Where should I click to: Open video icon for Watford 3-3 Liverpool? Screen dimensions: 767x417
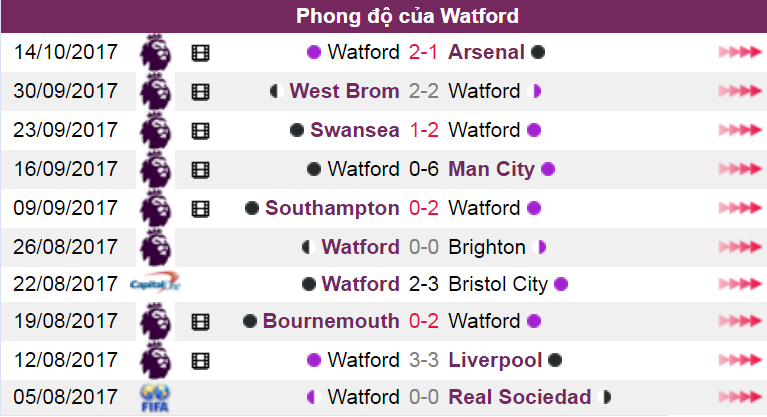click(201, 361)
